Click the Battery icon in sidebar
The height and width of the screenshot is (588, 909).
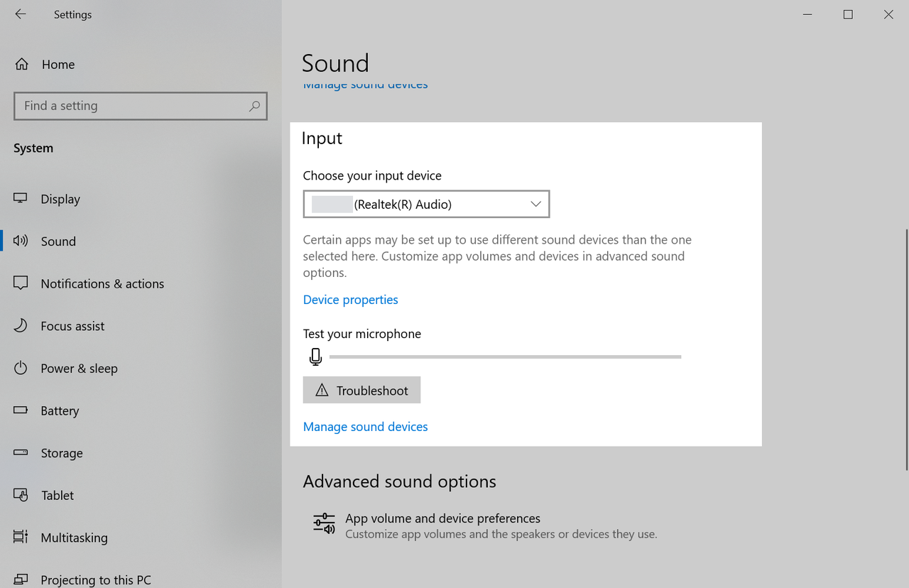pos(21,410)
